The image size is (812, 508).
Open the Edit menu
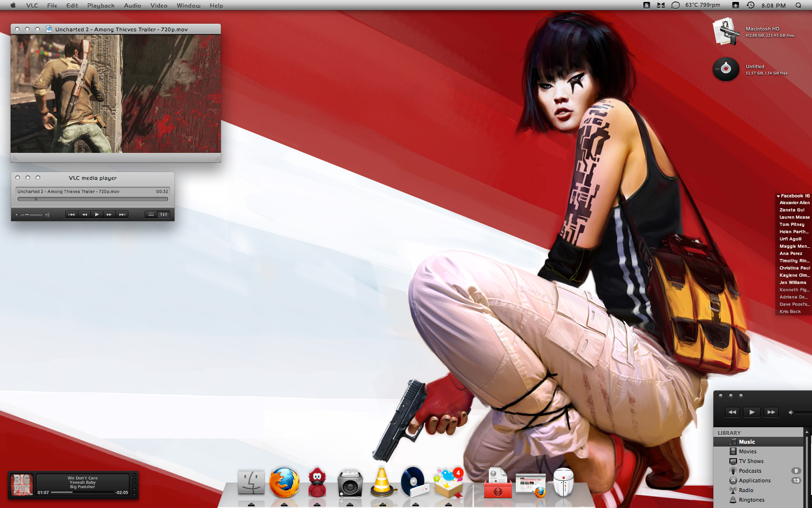tap(72, 5)
